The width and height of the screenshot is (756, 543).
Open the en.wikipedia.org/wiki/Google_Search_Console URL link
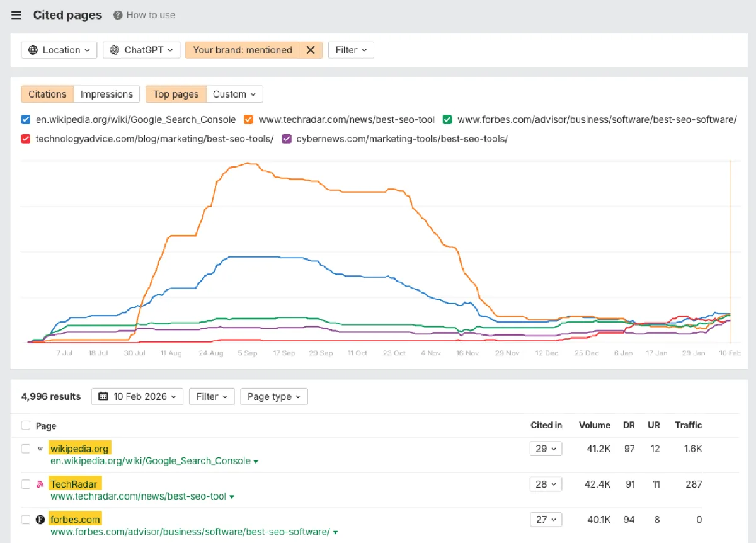tap(151, 461)
